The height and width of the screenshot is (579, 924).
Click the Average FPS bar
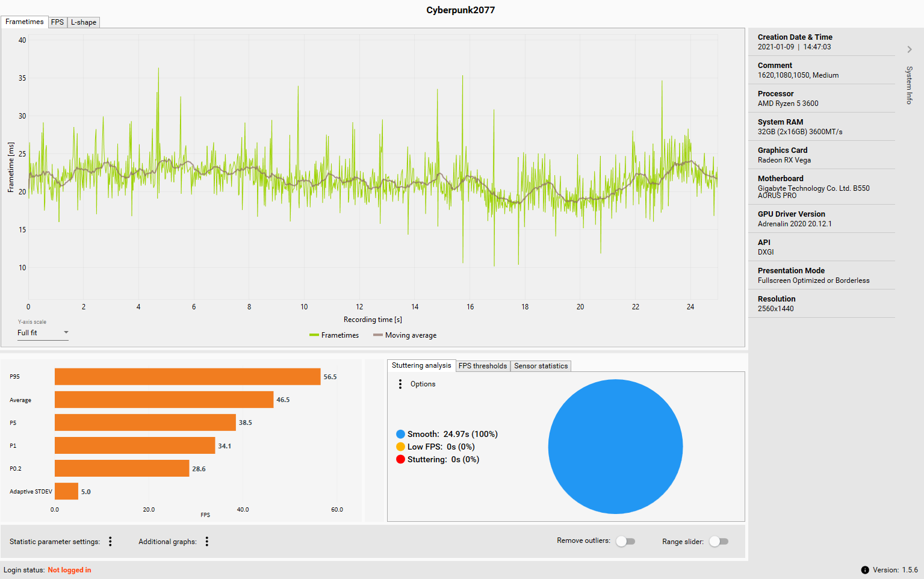[x=164, y=400]
